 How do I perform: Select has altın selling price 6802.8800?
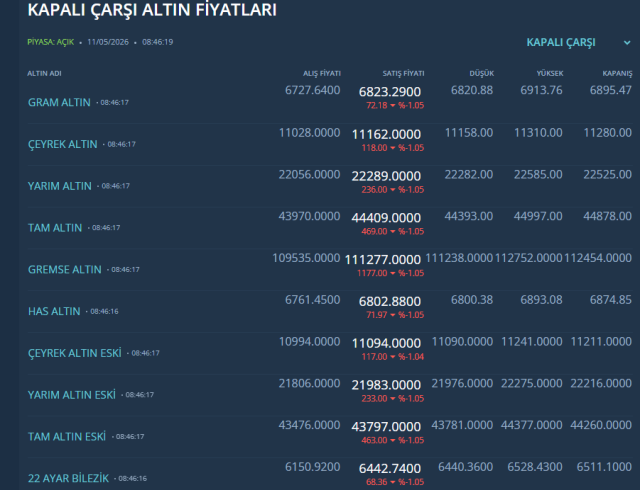coord(390,301)
